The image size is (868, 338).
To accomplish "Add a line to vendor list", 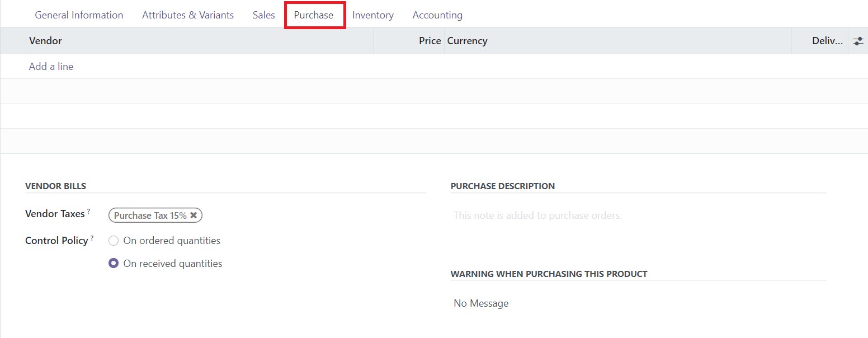I will tap(51, 67).
